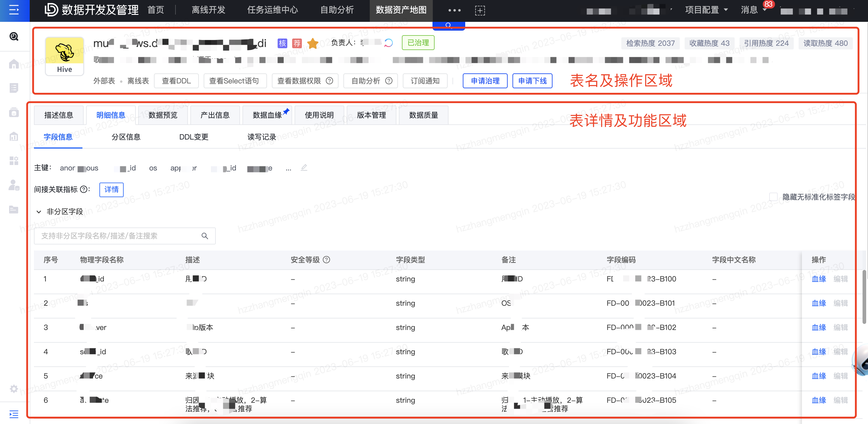Open the database sidebar icon
The width and height of the screenshot is (868, 424).
pyautogui.click(x=14, y=112)
